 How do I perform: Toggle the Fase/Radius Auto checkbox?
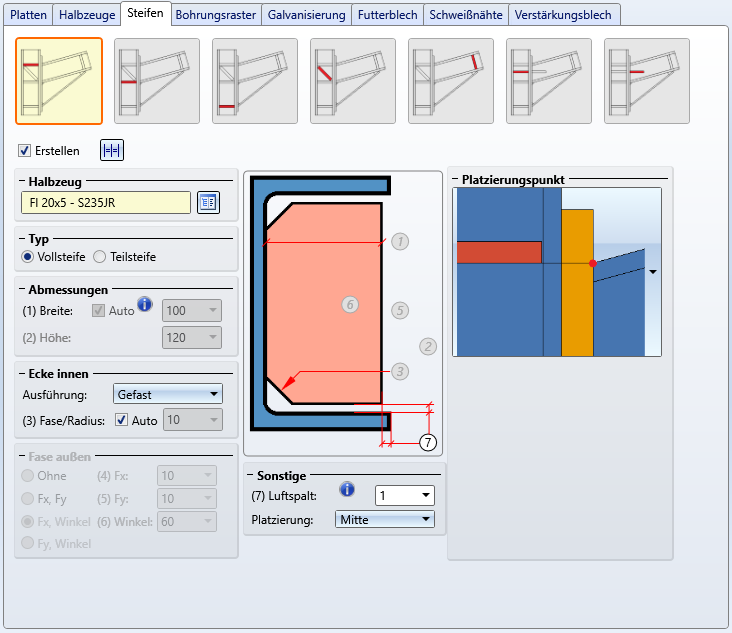pos(121,420)
